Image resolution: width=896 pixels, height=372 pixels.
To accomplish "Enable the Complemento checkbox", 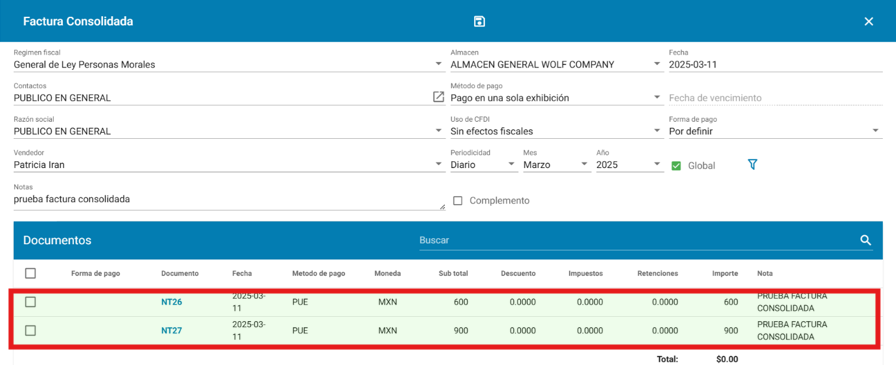I will point(457,201).
